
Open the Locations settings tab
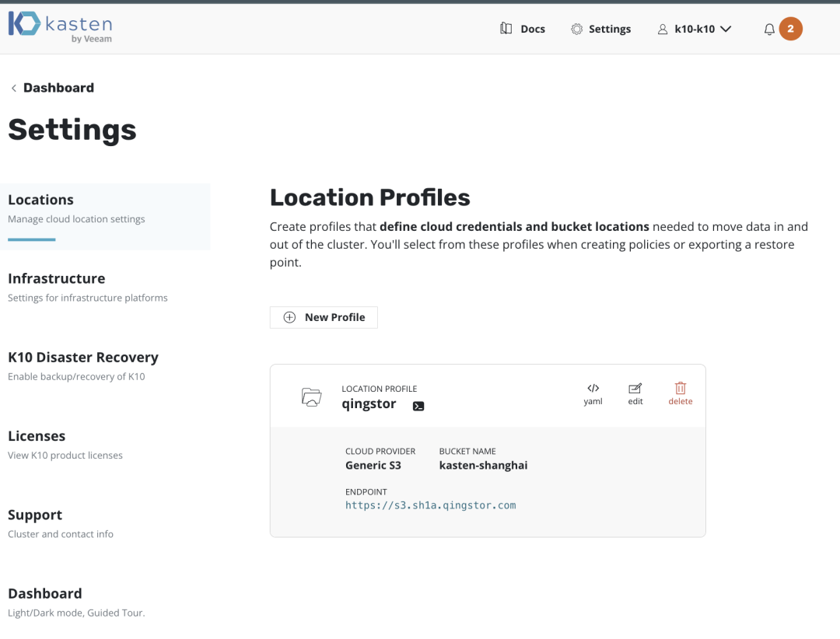[105, 216]
